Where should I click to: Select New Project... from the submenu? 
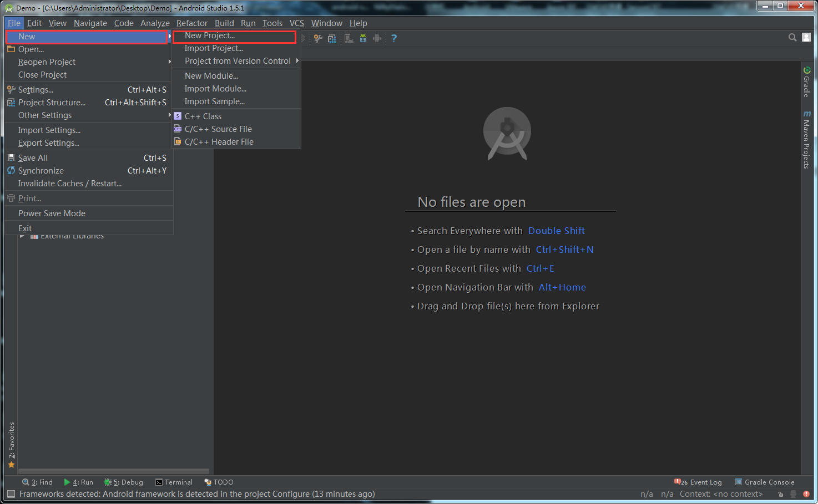(x=210, y=35)
